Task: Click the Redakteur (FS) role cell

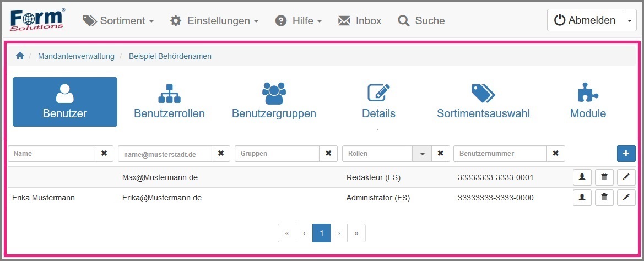Action: [374, 177]
